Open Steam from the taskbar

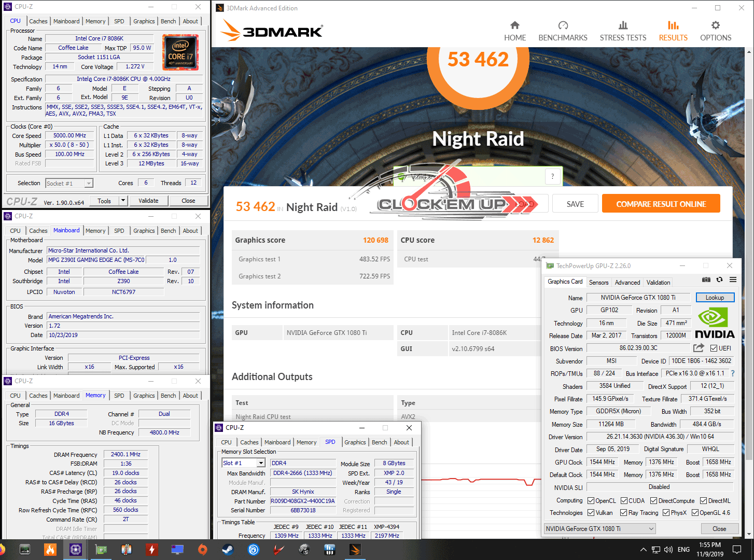[x=228, y=549]
